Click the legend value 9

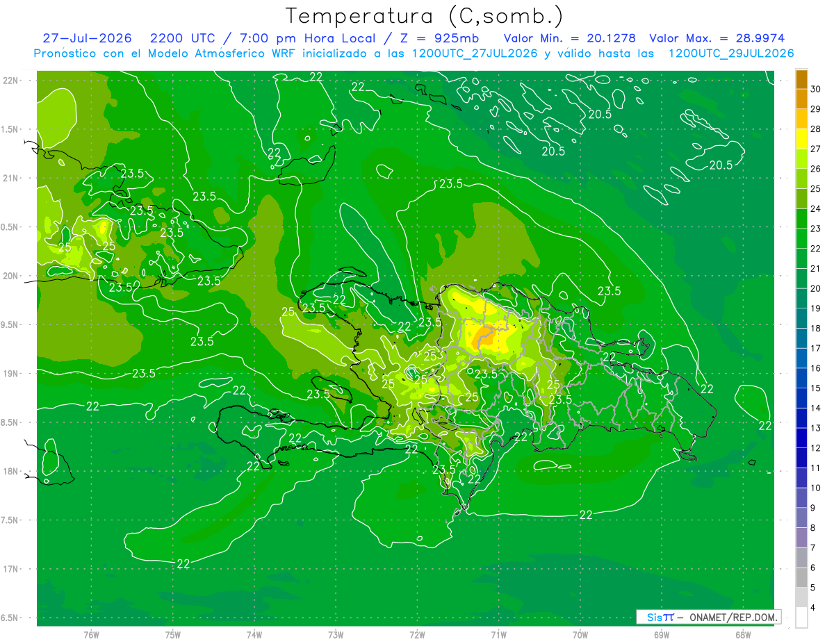[x=814, y=507]
